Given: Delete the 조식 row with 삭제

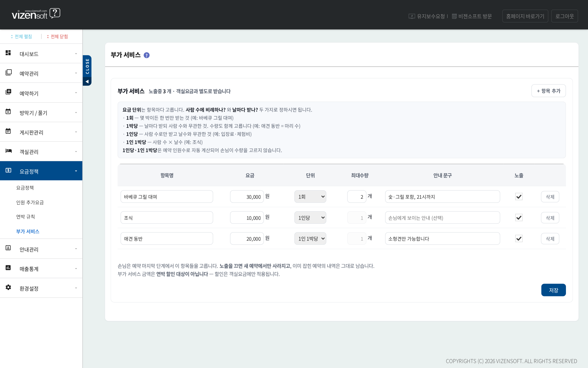Looking at the screenshot, I should coord(550,218).
